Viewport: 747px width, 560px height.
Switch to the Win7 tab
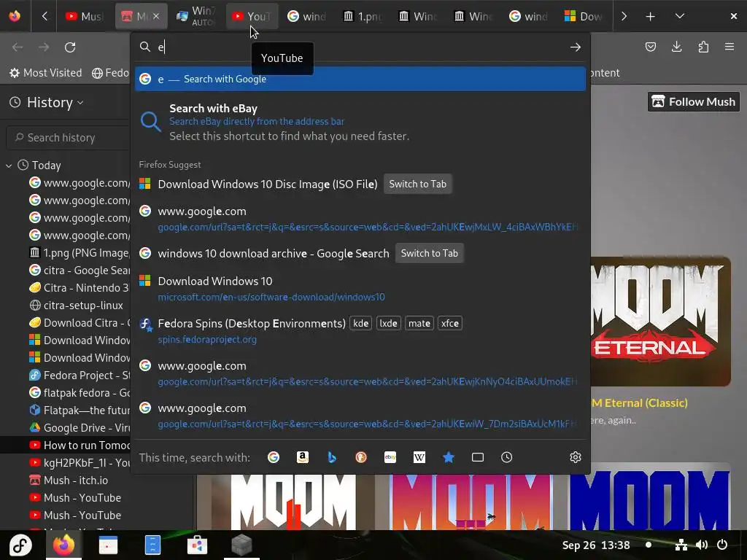coord(196,17)
